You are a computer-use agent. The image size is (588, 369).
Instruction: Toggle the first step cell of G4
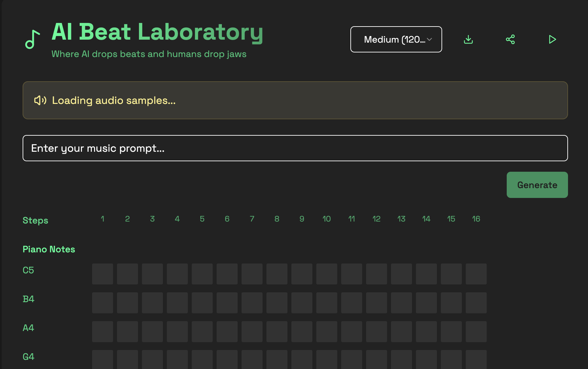[102, 360]
